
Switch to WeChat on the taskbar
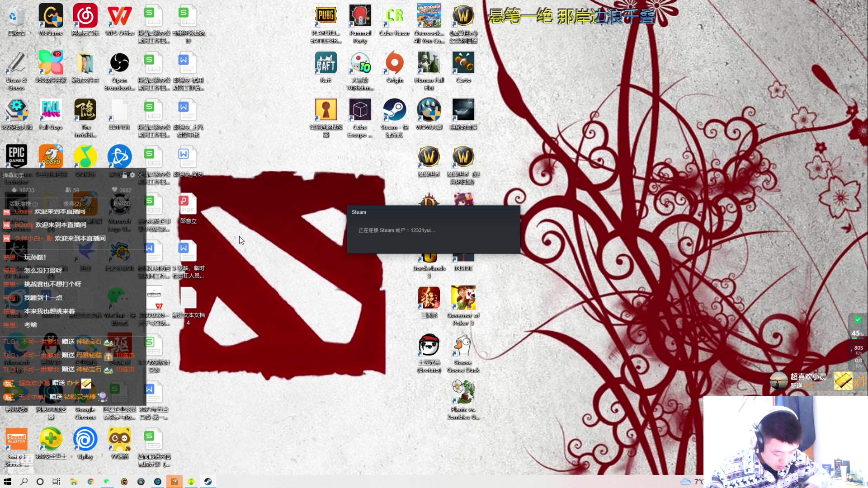point(107,482)
